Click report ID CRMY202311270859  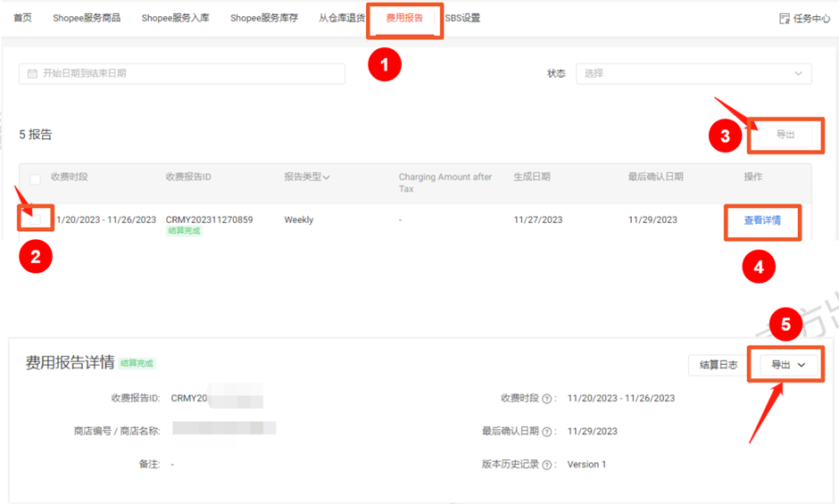[209, 220]
